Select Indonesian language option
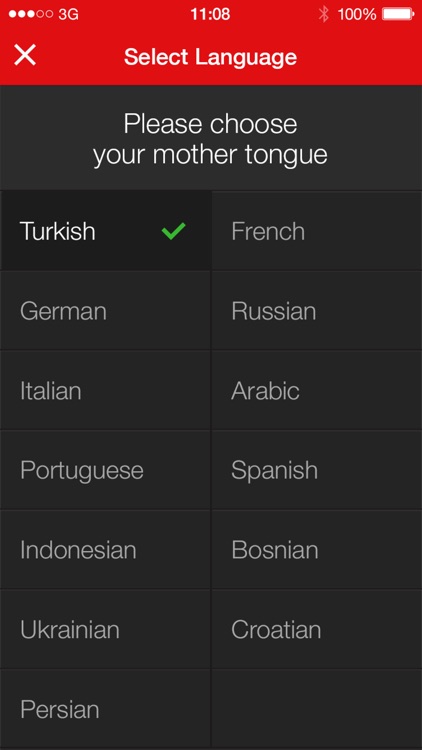 105,550
